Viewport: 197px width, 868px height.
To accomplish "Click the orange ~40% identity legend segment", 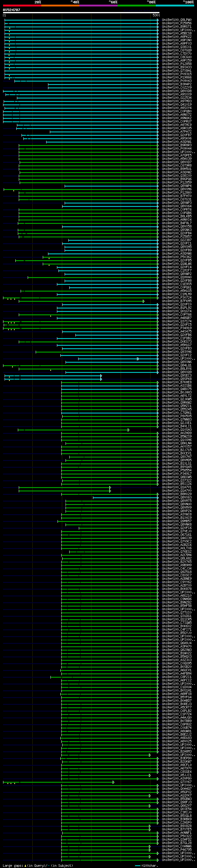I will [60, 6].
